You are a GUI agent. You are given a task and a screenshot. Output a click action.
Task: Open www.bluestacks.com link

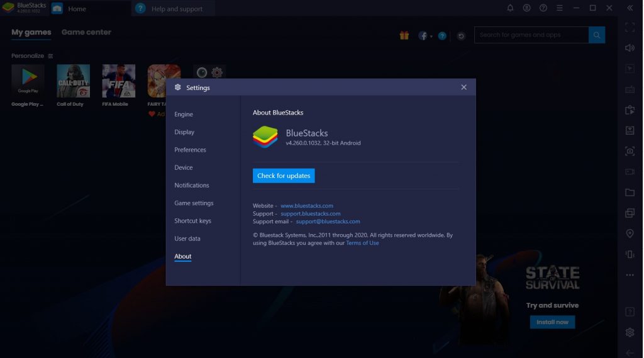pos(307,206)
